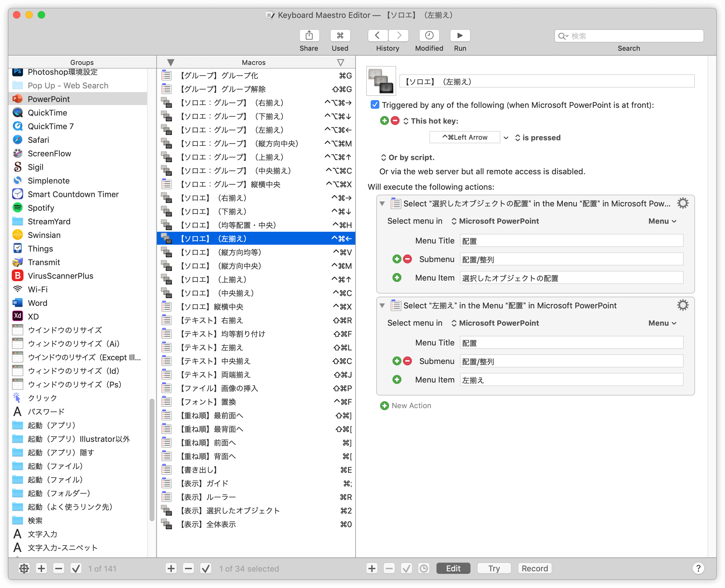This screenshot has width=725, height=588.
Task: Click the Share toolbar icon
Action: (x=309, y=36)
